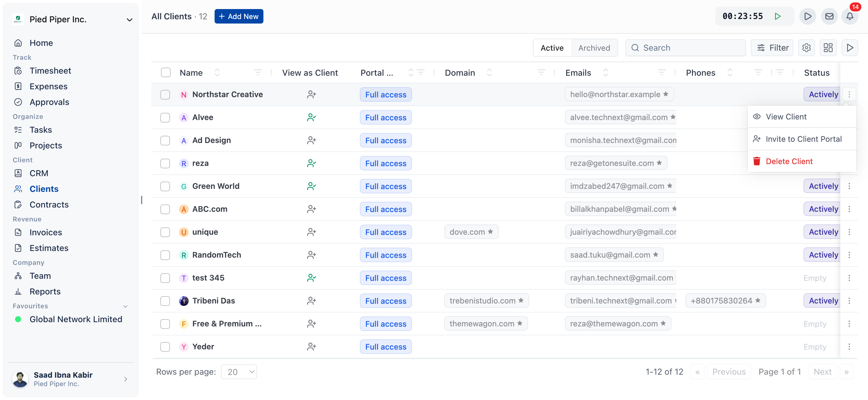Image resolution: width=868 pixels, height=400 pixels.
Task: Tick the checkbox for ABC.com
Action: coord(165,209)
